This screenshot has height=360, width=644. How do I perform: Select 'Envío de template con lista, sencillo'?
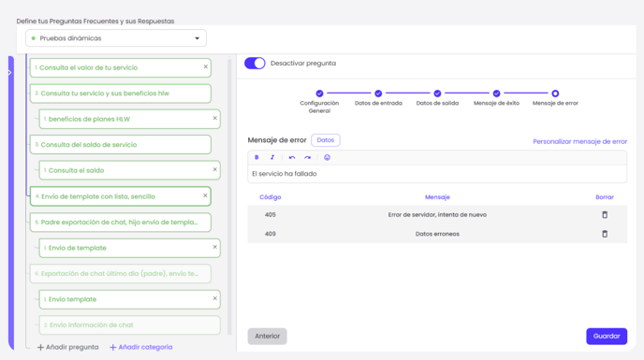(121, 196)
